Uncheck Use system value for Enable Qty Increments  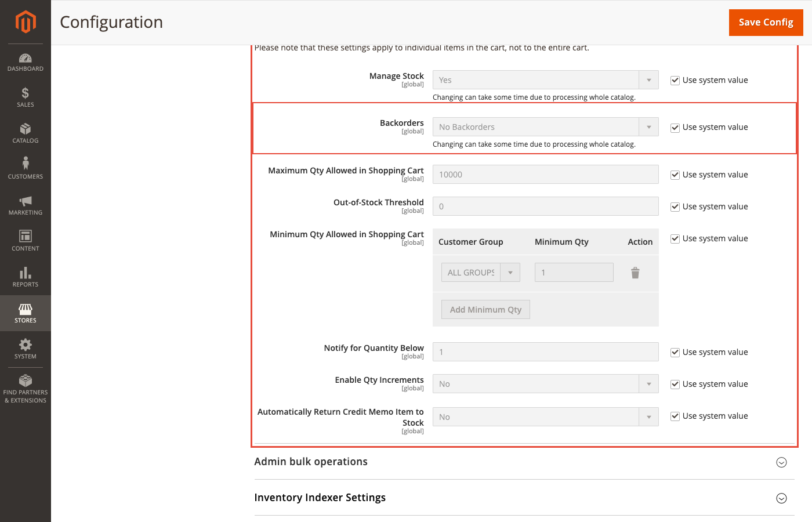[675, 384]
